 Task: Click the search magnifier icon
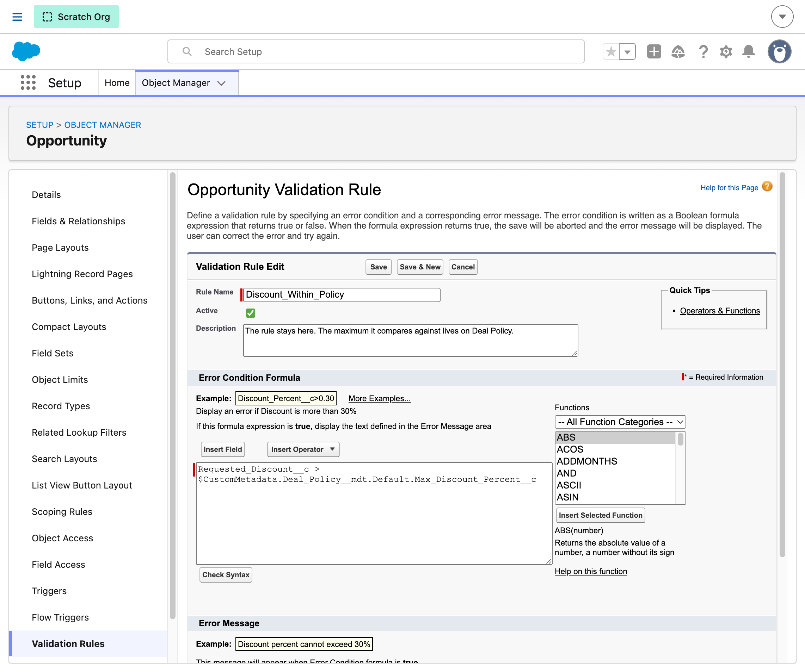coord(187,51)
